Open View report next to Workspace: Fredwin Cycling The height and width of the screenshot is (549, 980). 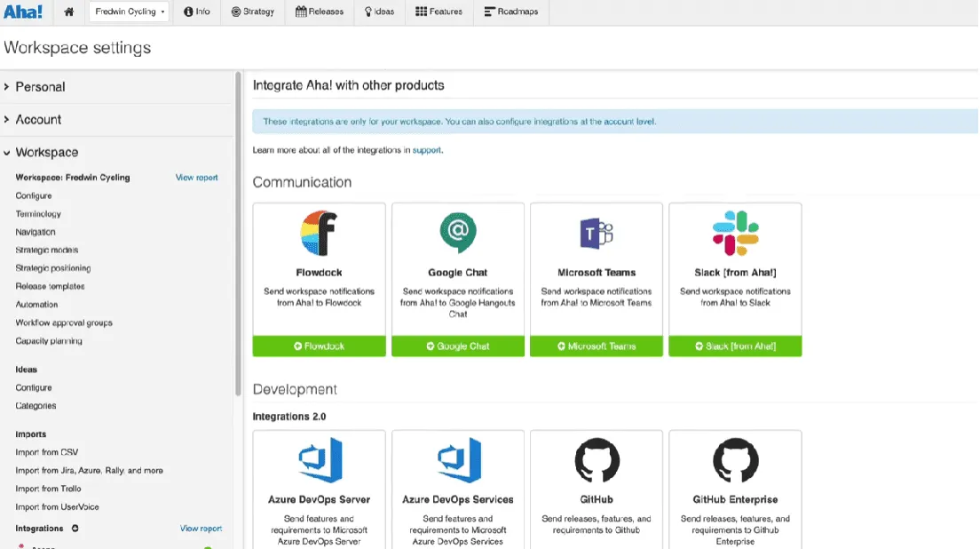(197, 178)
